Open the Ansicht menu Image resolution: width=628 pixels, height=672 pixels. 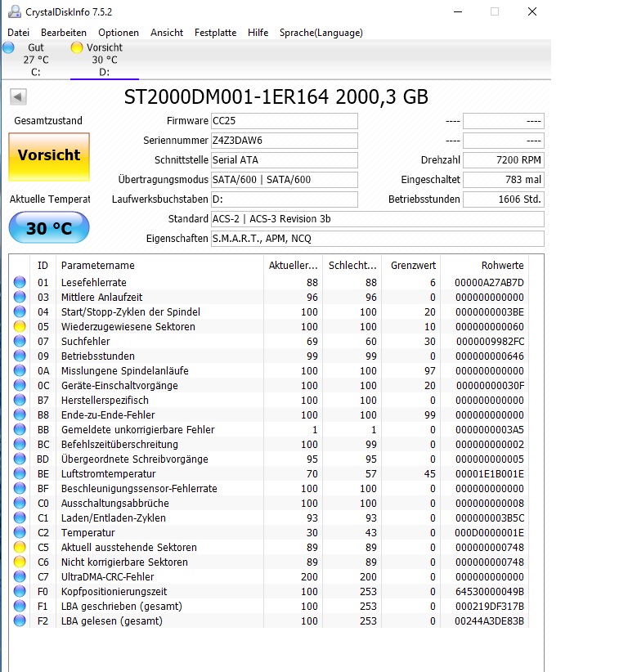point(167,33)
